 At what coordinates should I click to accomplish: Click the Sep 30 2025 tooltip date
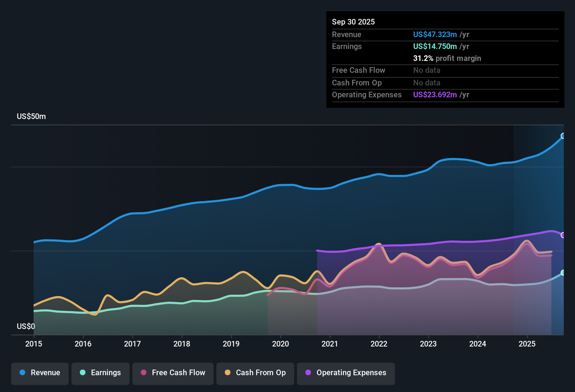pos(353,22)
